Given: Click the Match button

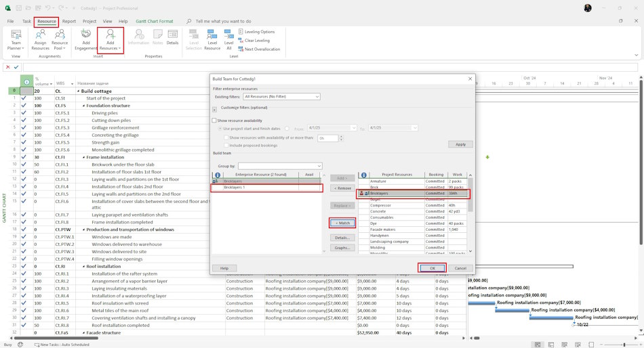Looking at the screenshot, I should click(x=342, y=223).
